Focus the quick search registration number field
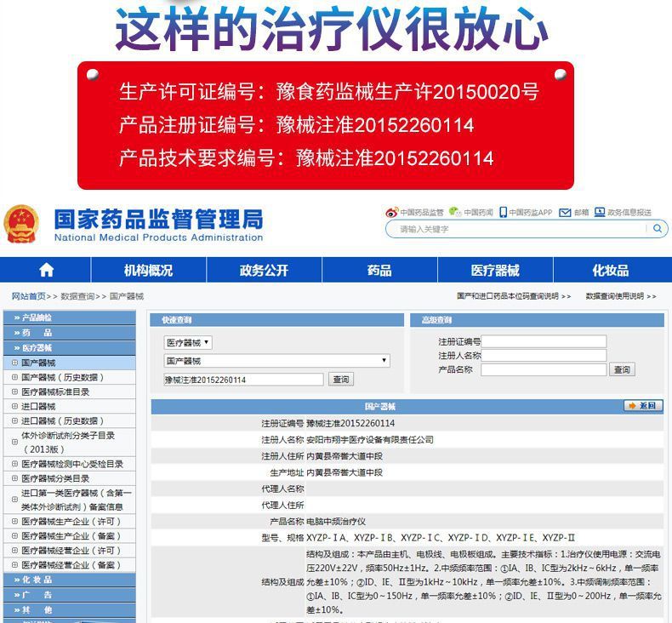This screenshot has height=623, width=672. click(243, 379)
